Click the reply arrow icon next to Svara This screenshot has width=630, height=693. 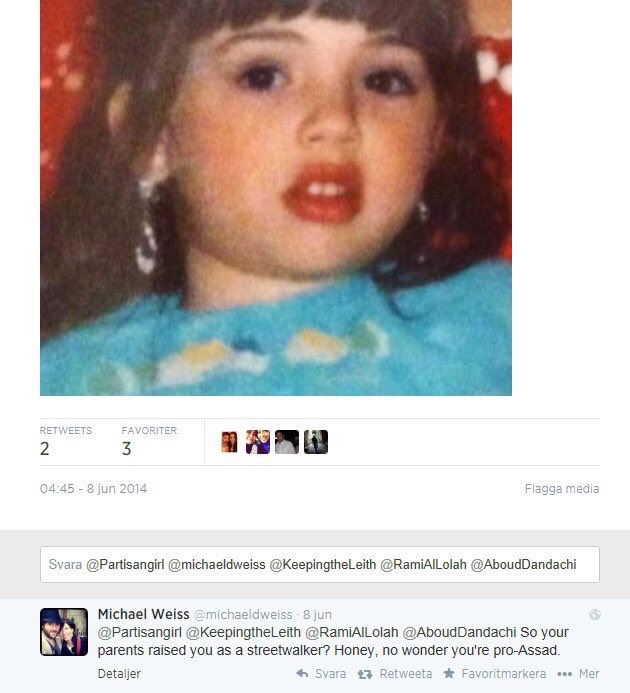point(302,674)
